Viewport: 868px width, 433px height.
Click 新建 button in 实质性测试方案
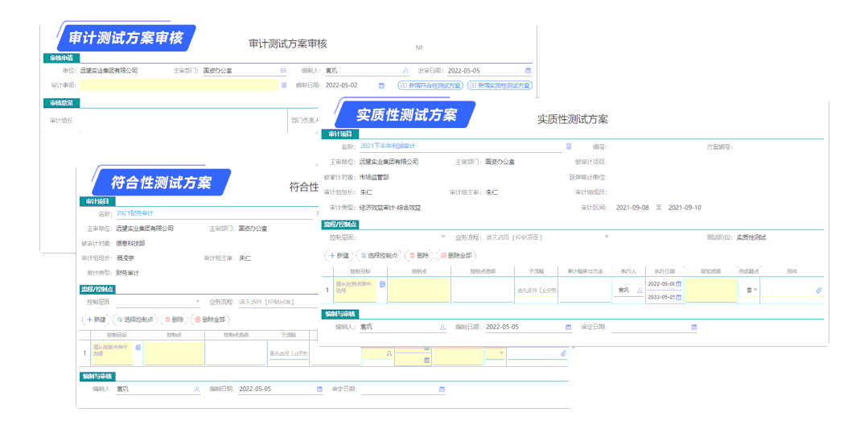[x=338, y=255]
